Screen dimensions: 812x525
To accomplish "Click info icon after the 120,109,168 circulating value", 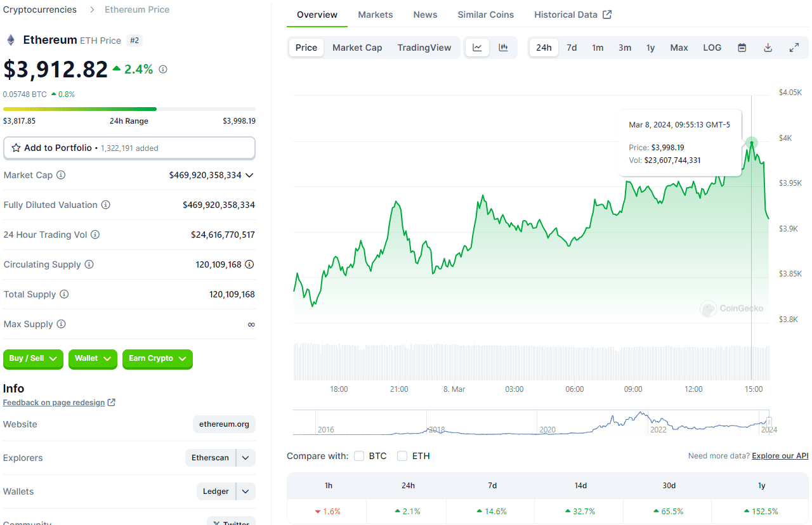I will (249, 264).
